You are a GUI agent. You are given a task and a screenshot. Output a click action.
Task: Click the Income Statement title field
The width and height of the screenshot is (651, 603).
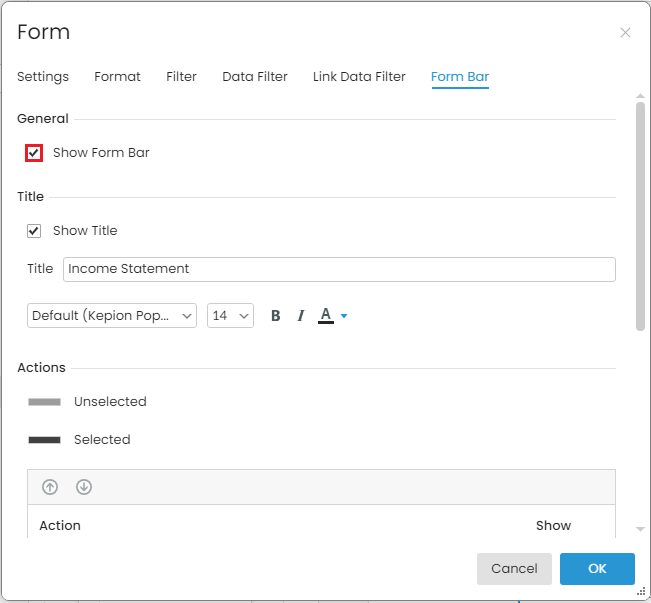[x=339, y=269]
